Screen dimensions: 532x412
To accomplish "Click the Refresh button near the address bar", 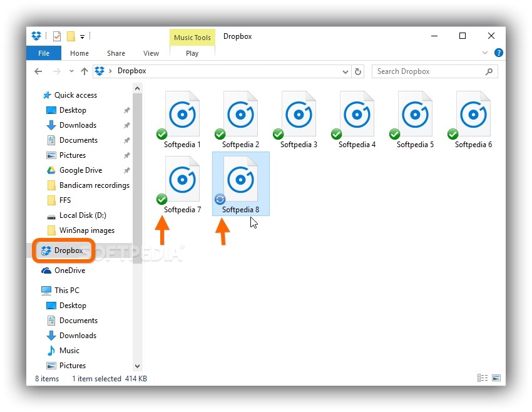I will pos(358,71).
